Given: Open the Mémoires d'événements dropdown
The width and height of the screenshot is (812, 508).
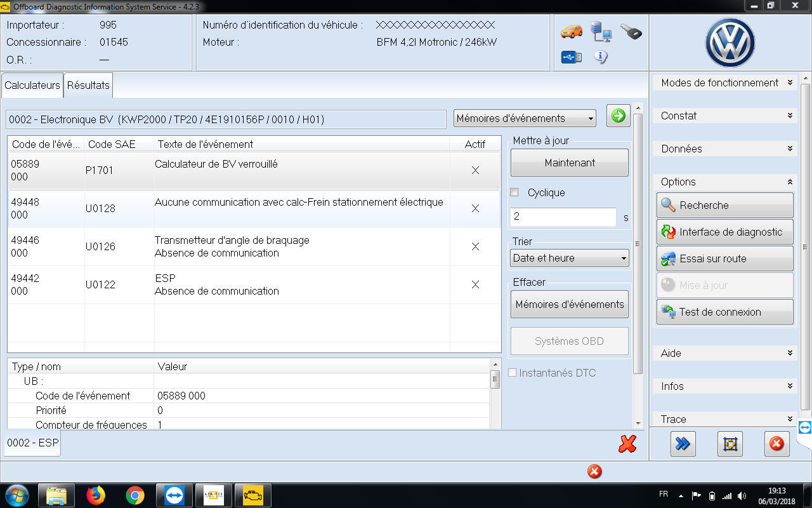Looking at the screenshot, I should (525, 118).
